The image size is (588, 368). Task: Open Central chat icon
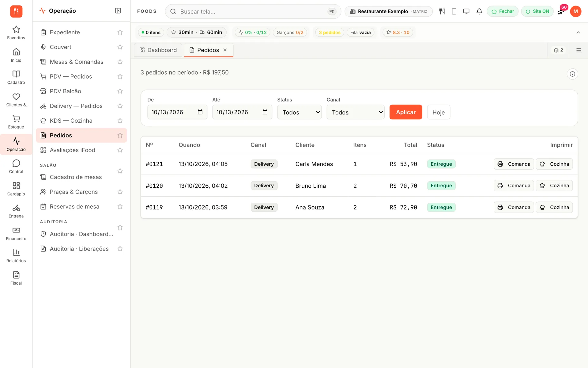(16, 167)
